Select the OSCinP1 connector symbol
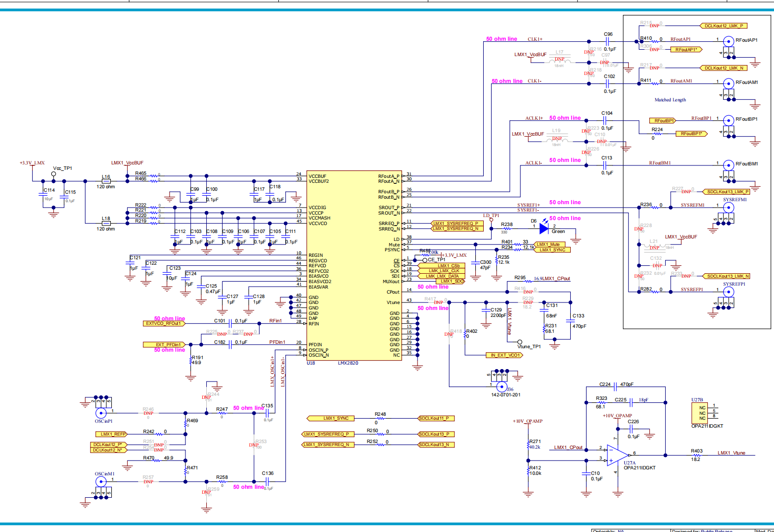Screen dimensions: 774x532 pos(101,412)
